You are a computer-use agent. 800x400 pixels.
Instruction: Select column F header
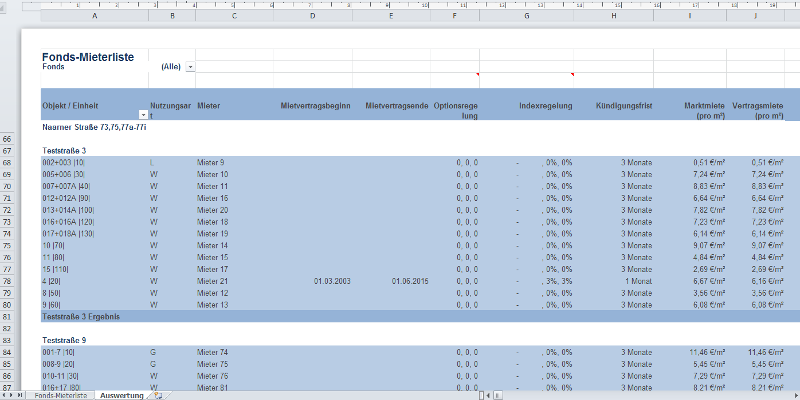pyautogui.click(x=455, y=16)
